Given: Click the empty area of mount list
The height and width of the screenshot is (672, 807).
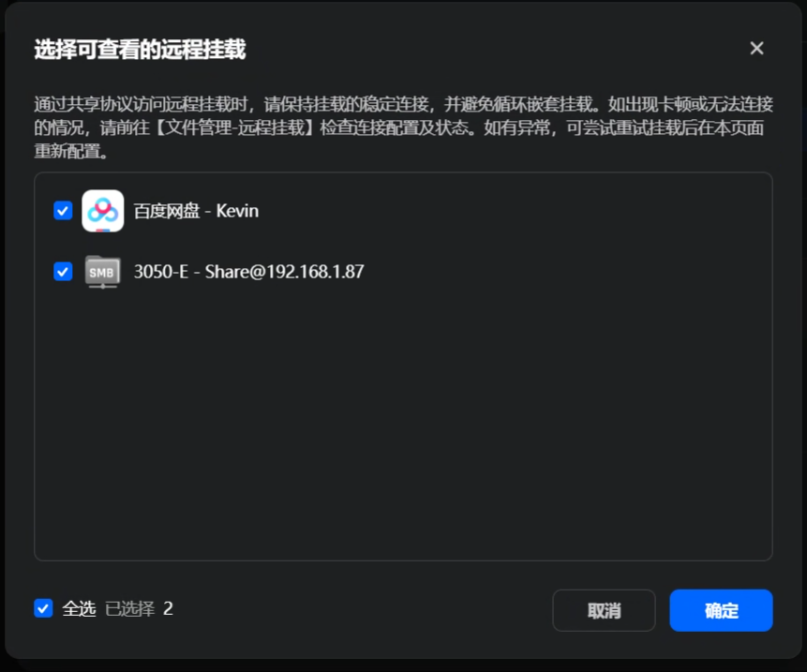Looking at the screenshot, I should pos(403,422).
